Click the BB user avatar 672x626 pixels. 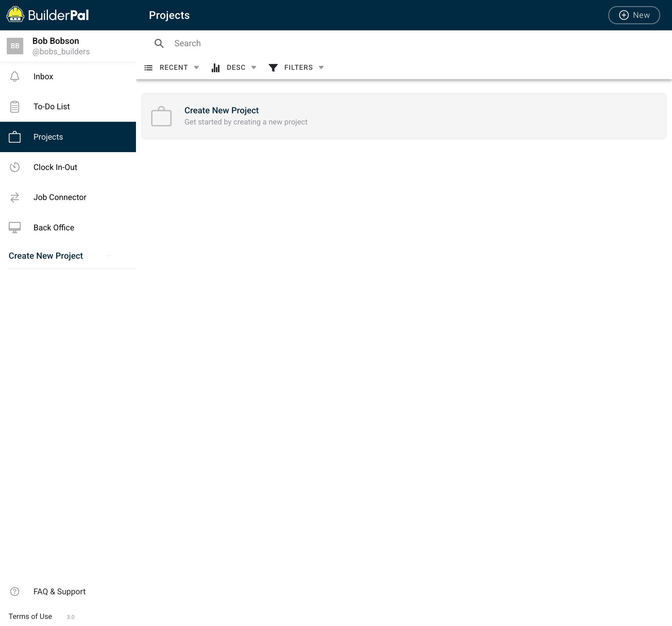tap(15, 46)
